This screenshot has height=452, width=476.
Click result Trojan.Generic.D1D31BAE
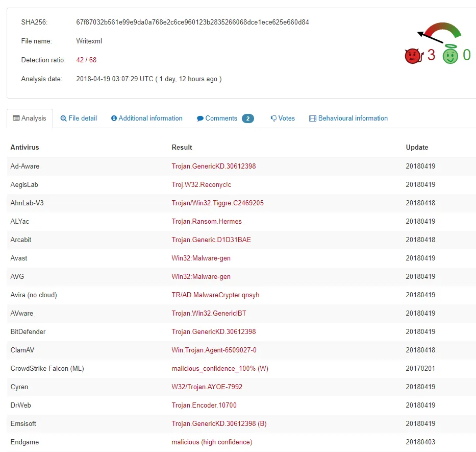(211, 240)
